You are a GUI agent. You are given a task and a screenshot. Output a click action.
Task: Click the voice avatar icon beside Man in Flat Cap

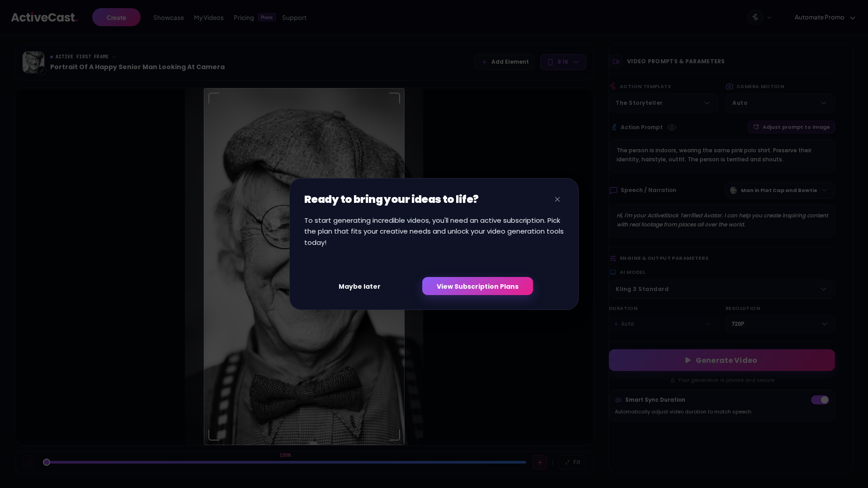(x=734, y=190)
